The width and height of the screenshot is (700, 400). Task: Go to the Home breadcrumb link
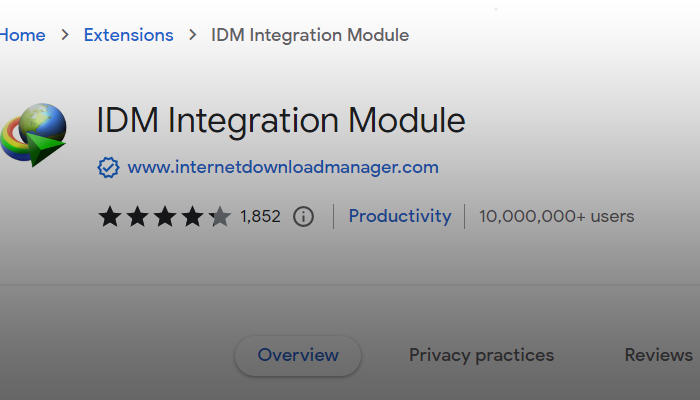click(x=22, y=35)
